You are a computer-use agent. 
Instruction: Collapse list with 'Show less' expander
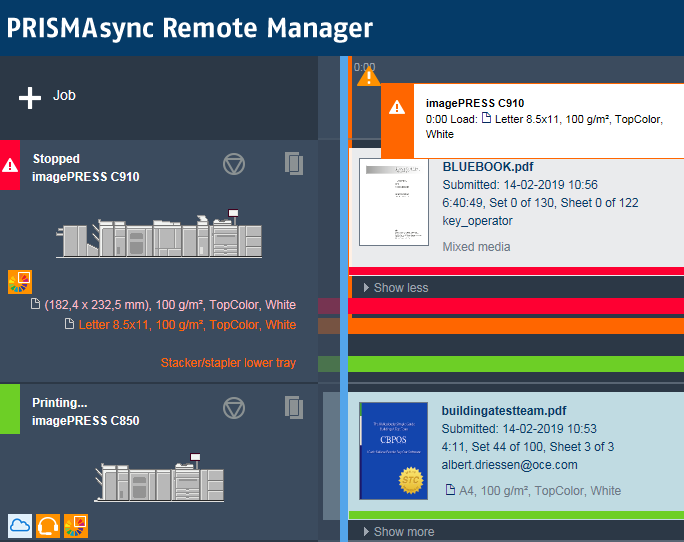tap(396, 288)
